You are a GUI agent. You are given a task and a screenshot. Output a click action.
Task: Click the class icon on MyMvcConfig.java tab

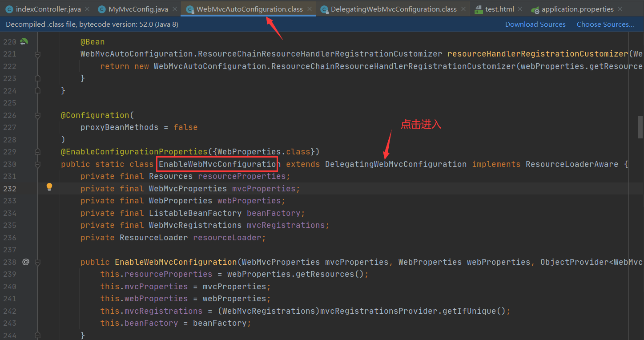(x=102, y=9)
